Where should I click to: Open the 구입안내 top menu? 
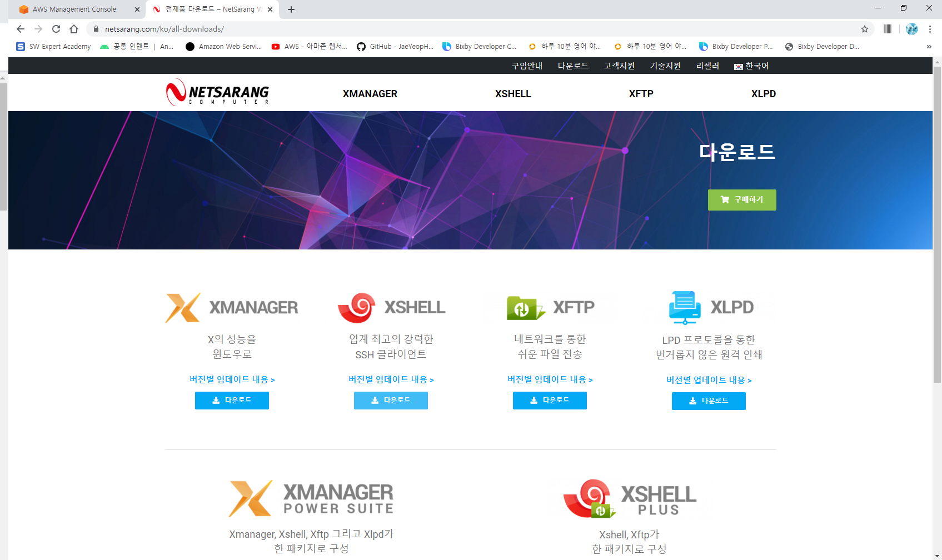click(527, 66)
